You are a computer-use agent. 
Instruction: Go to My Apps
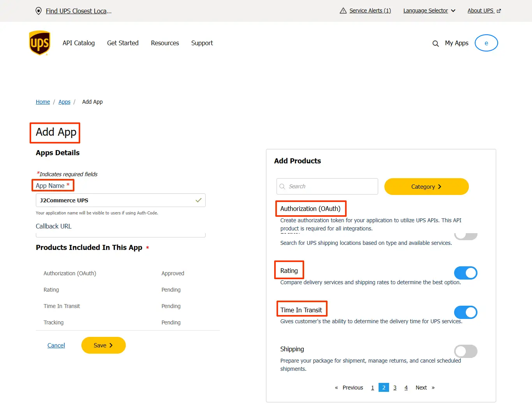coord(456,43)
